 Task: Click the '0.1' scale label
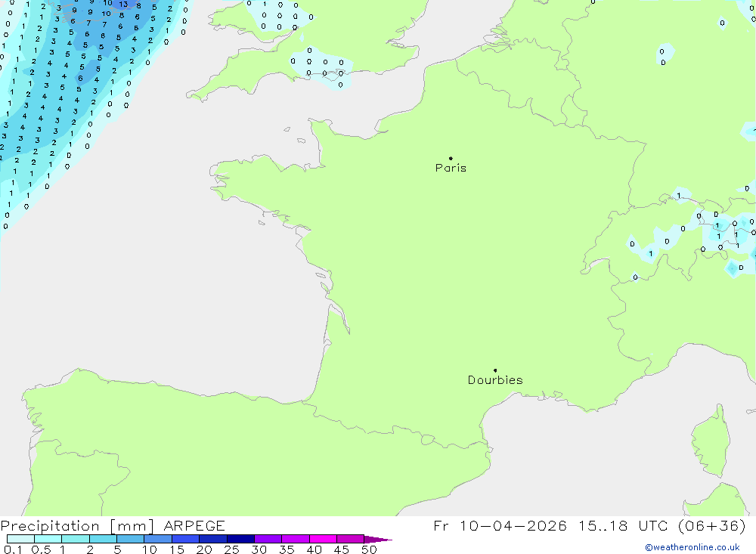tap(13, 549)
